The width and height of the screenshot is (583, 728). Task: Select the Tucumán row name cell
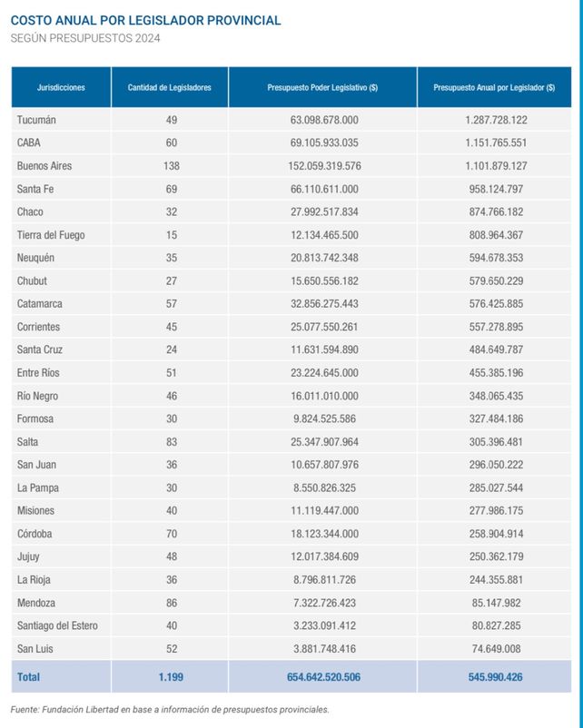pos(38,120)
